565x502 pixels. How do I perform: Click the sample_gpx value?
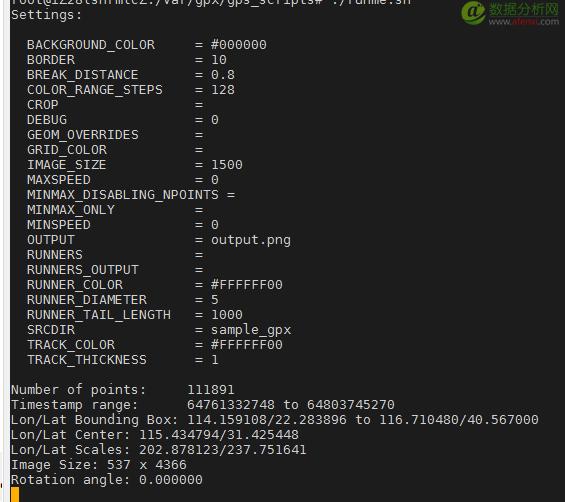point(251,330)
